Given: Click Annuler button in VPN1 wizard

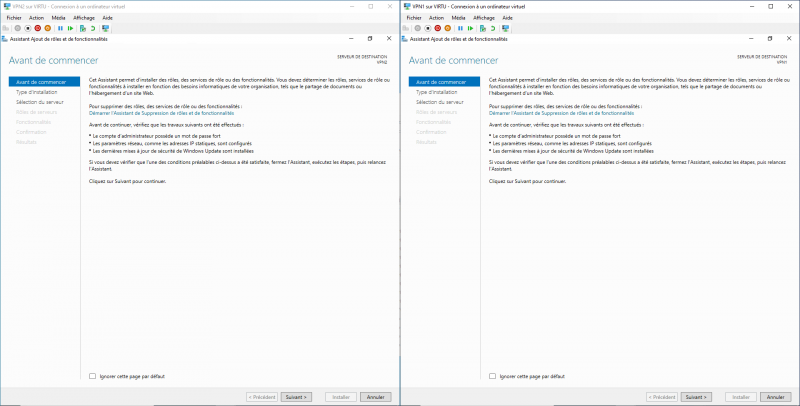Looking at the screenshot, I should click(776, 397).
